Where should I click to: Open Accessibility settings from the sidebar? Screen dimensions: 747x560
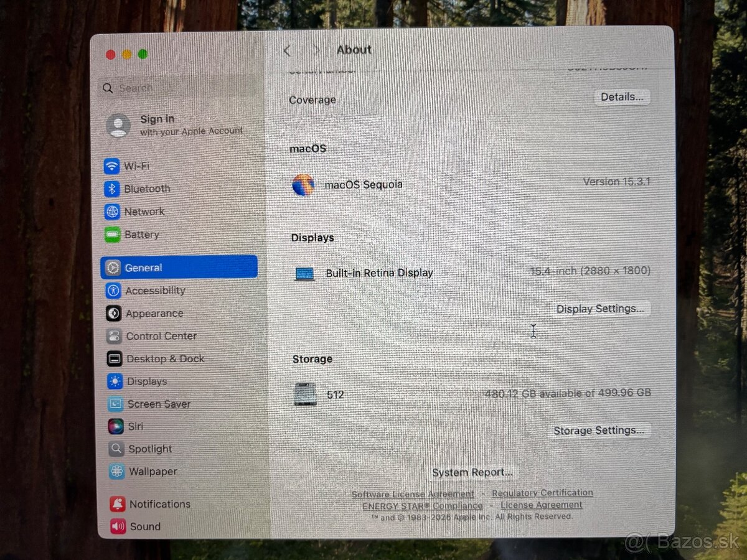113,291
